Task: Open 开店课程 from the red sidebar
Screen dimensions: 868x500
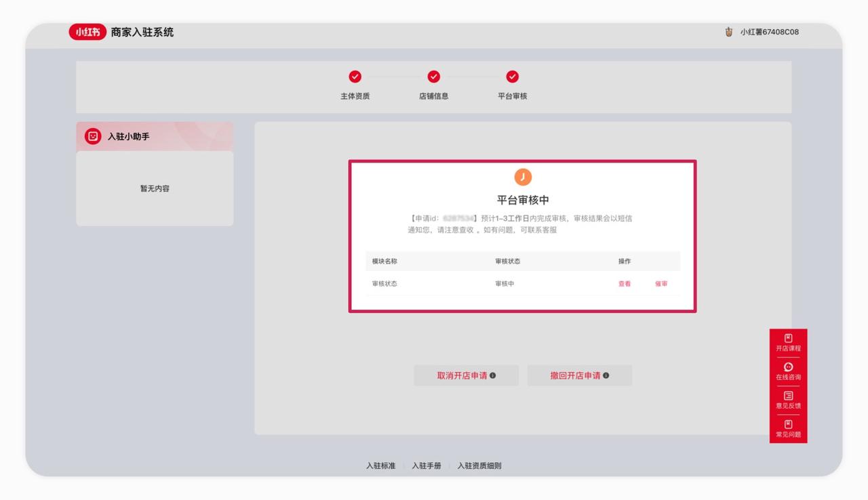Action: pyautogui.click(x=788, y=343)
